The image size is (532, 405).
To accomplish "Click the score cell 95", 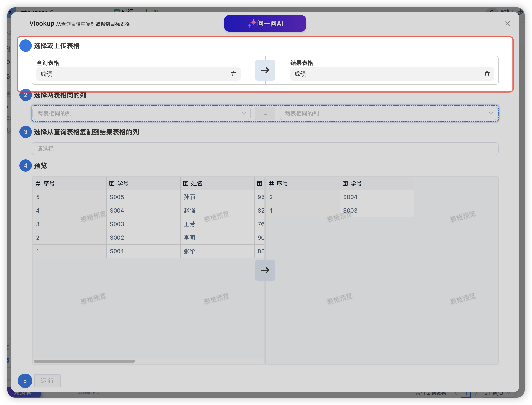I will coord(260,197).
